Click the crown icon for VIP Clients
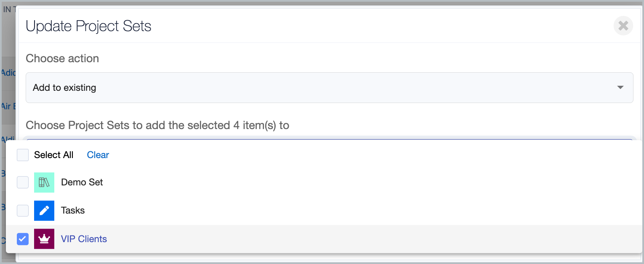This screenshot has height=264, width=644. coord(44,239)
